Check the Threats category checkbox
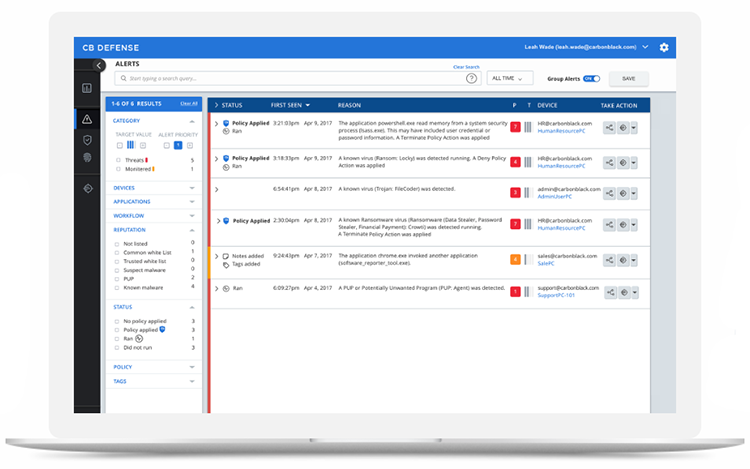This screenshot has width=750, height=469. (x=118, y=160)
